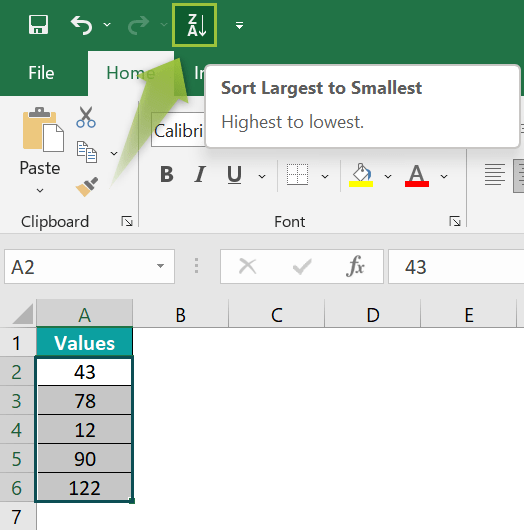
Task: Click the Cut scissors icon
Action: [86, 117]
